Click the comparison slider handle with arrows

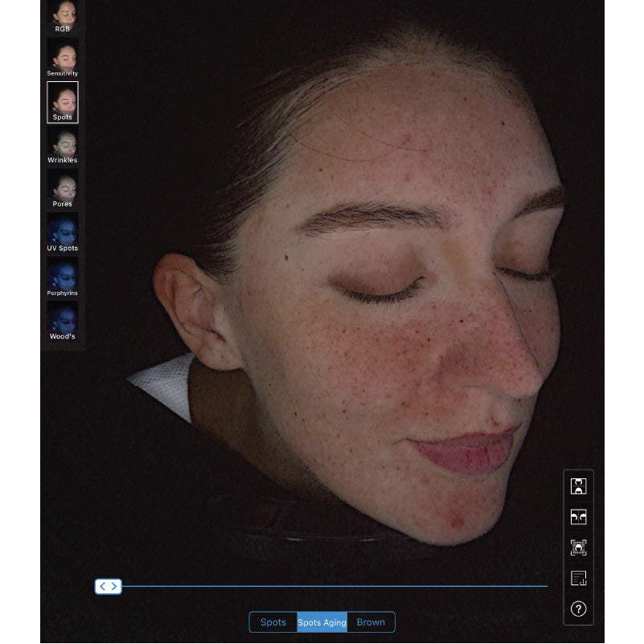108,586
